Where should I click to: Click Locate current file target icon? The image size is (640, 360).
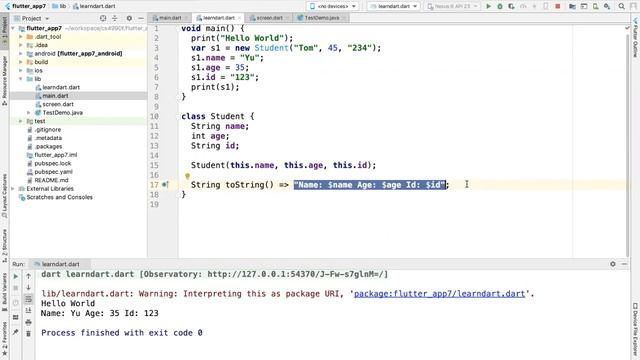(x=103, y=18)
